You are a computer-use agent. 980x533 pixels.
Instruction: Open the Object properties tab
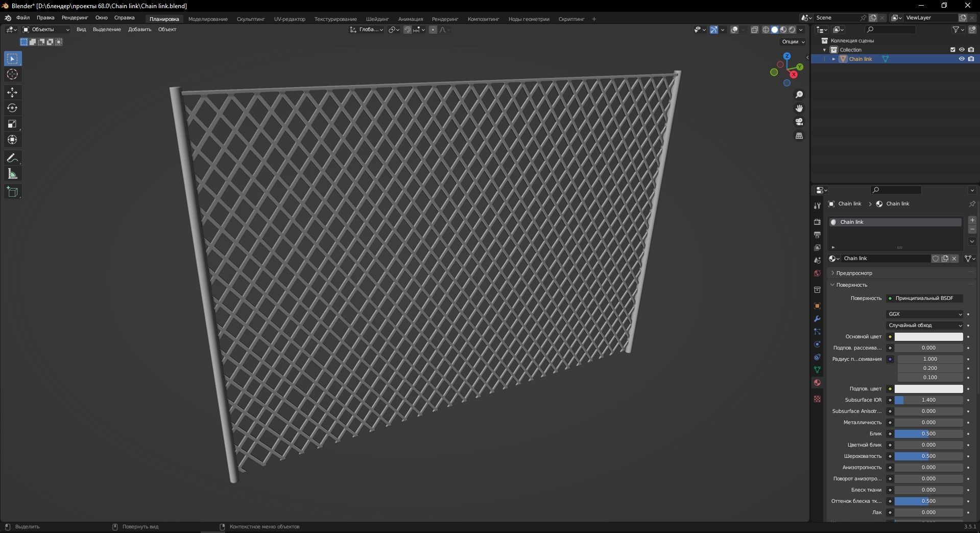point(817,306)
